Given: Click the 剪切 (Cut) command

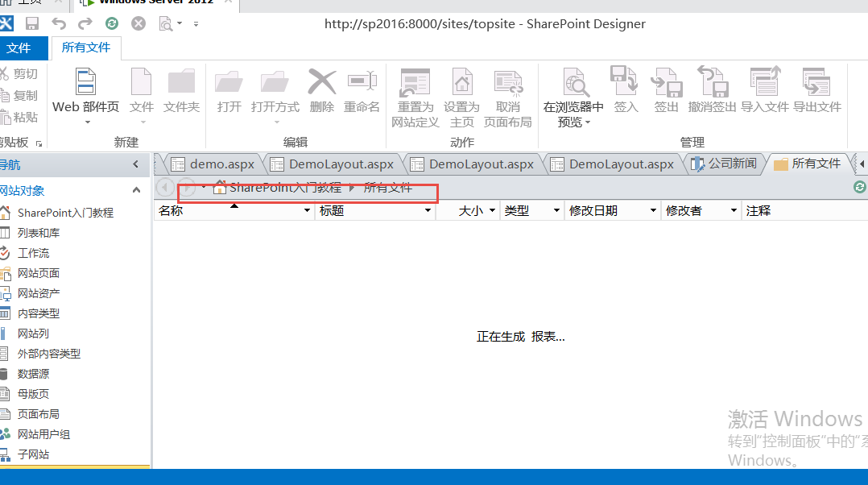Looking at the screenshot, I should pyautogui.click(x=19, y=73).
